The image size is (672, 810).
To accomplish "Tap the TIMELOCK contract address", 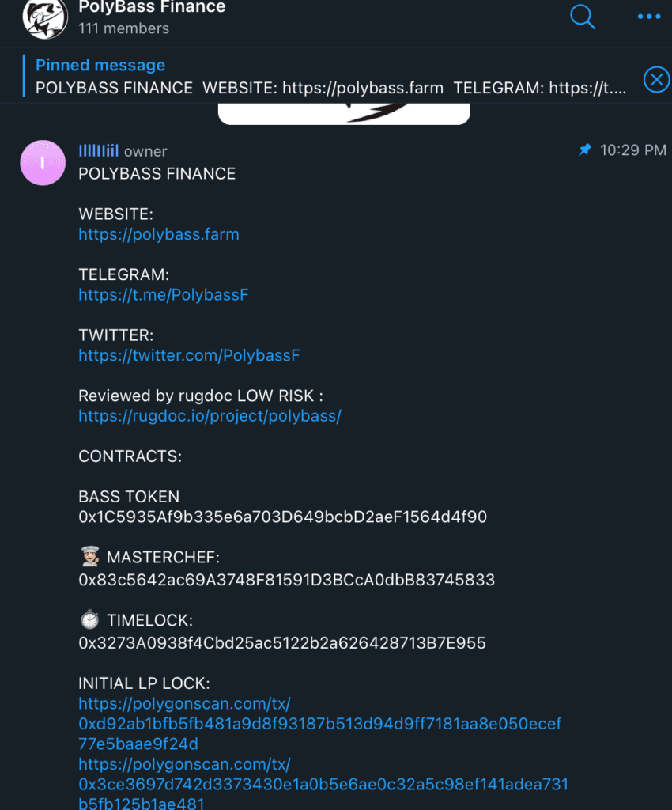I will [x=282, y=643].
